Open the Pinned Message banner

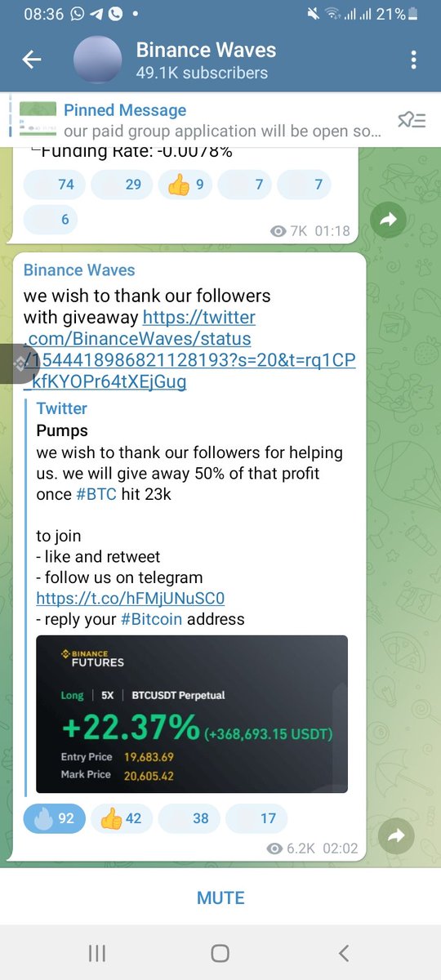pyautogui.click(x=200, y=120)
